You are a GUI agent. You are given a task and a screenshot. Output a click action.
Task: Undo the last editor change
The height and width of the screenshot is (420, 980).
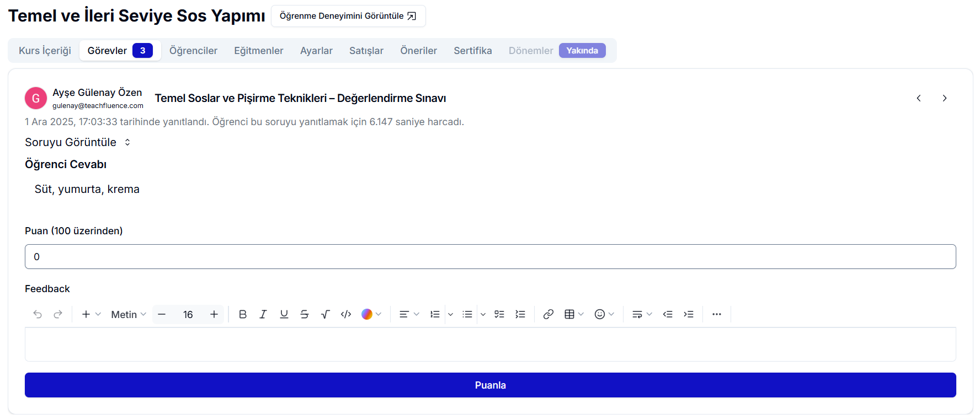pyautogui.click(x=38, y=314)
